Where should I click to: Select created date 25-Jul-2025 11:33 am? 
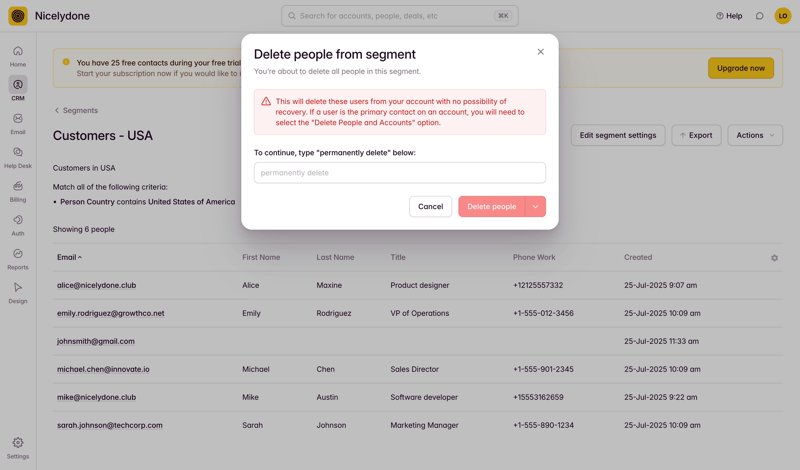pyautogui.click(x=661, y=341)
